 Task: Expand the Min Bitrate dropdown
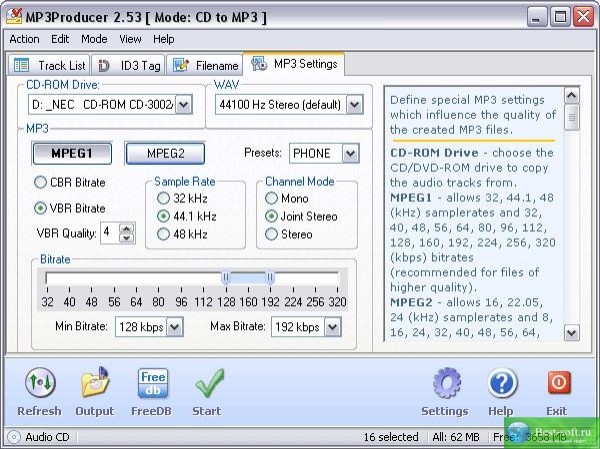[175, 327]
